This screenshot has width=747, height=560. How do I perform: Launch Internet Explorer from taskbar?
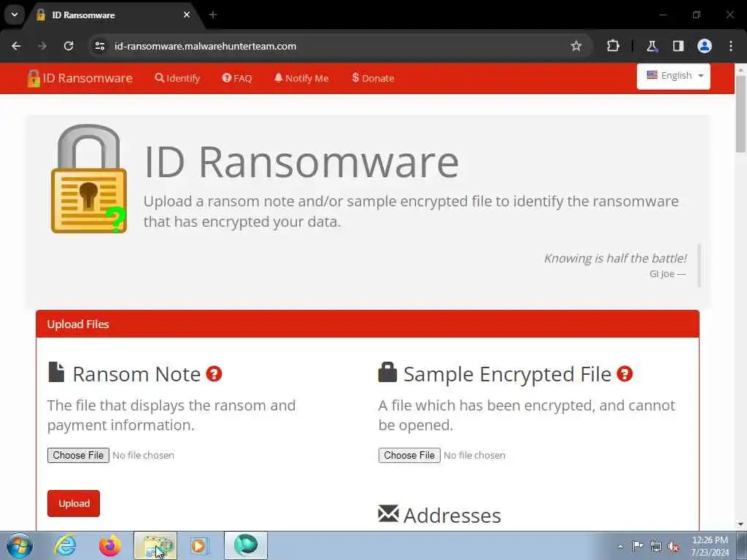65,545
